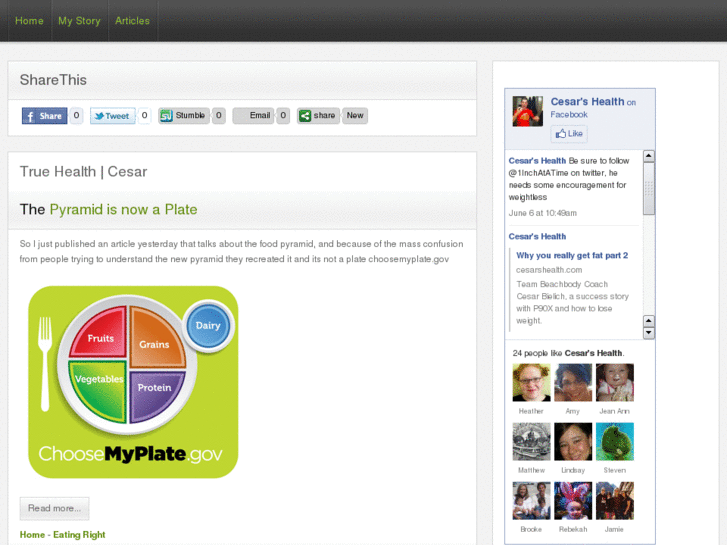This screenshot has height=545, width=727.
Task: Click the Facebook share count bubble
Action: pos(77,115)
